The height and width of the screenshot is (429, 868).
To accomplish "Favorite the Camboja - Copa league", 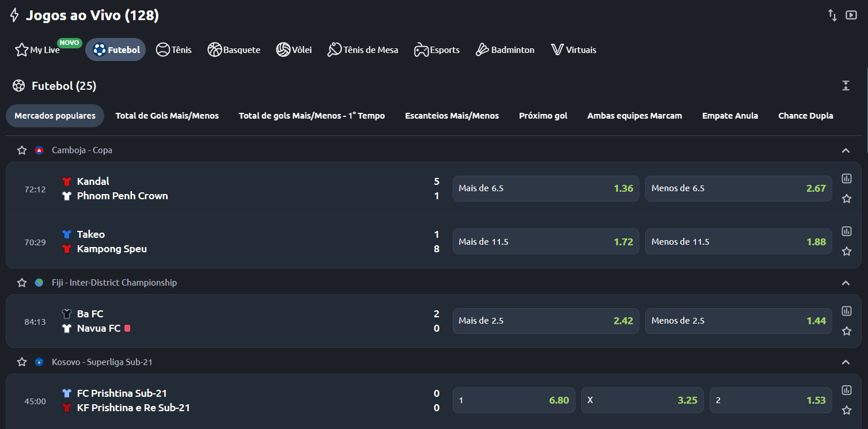I will 22,150.
